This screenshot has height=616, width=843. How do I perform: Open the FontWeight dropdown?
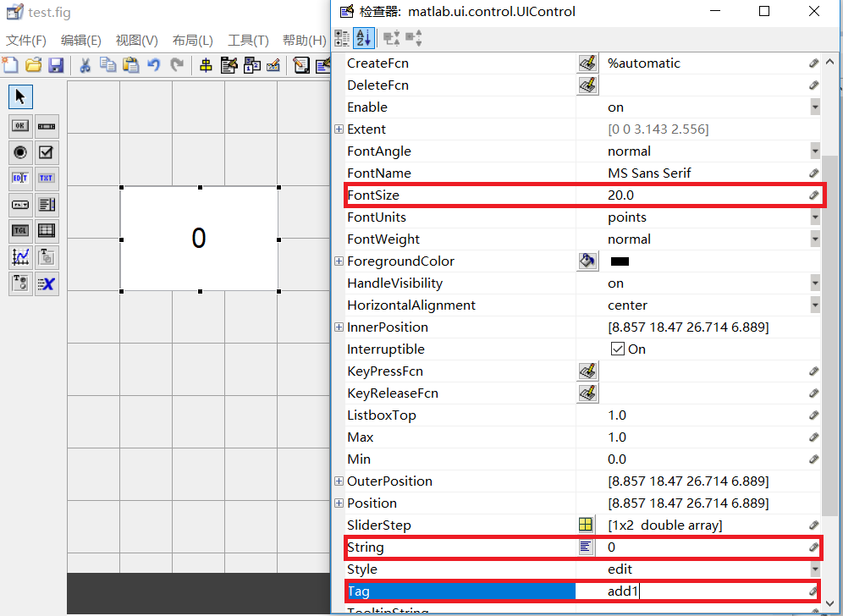pos(814,239)
